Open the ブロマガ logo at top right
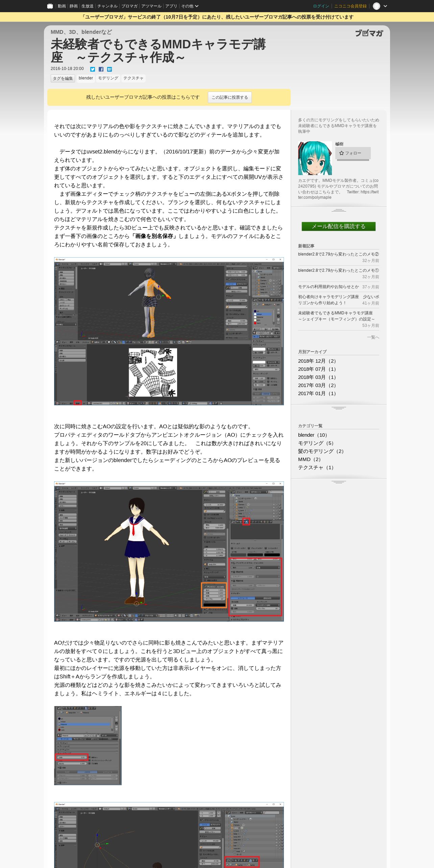 click(369, 33)
